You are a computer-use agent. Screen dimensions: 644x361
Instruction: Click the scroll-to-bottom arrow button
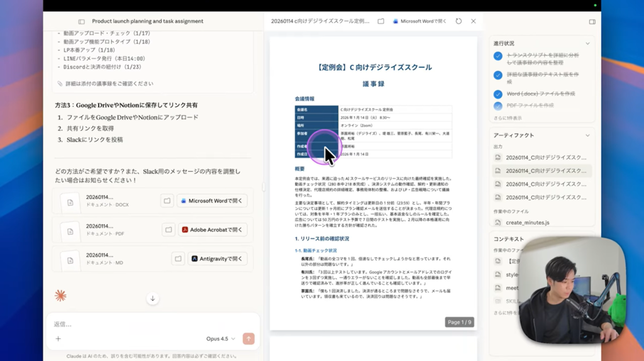(x=152, y=299)
